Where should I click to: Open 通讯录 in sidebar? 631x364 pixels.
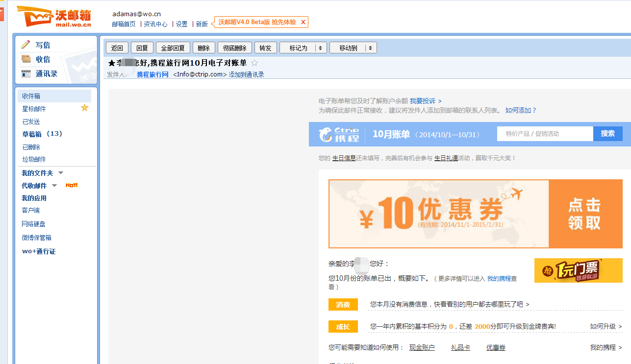point(47,73)
